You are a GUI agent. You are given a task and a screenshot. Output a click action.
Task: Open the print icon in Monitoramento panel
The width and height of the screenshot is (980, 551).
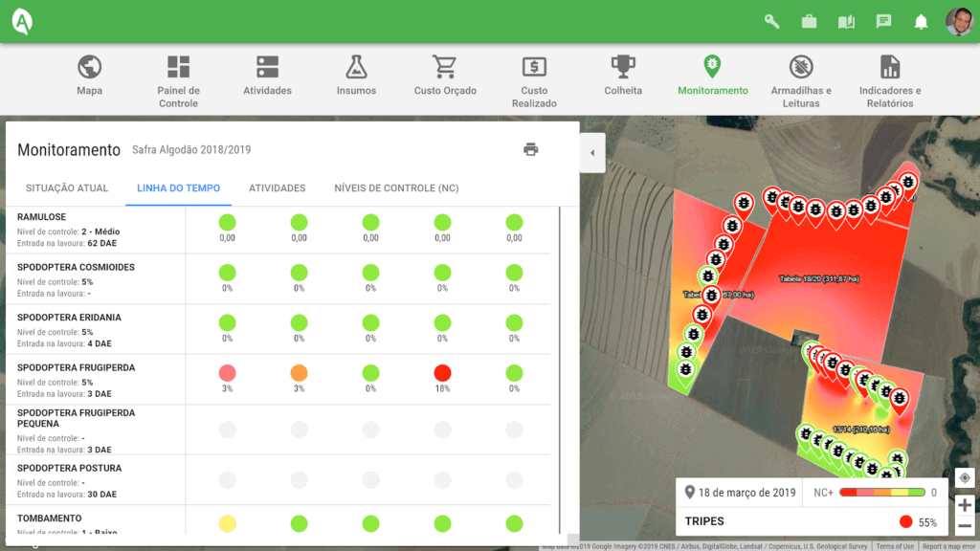[531, 150]
